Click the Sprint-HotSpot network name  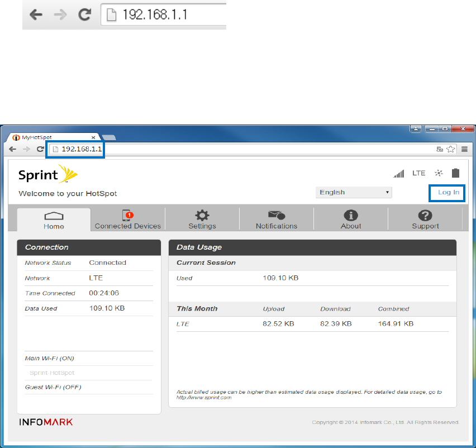[x=52, y=373]
